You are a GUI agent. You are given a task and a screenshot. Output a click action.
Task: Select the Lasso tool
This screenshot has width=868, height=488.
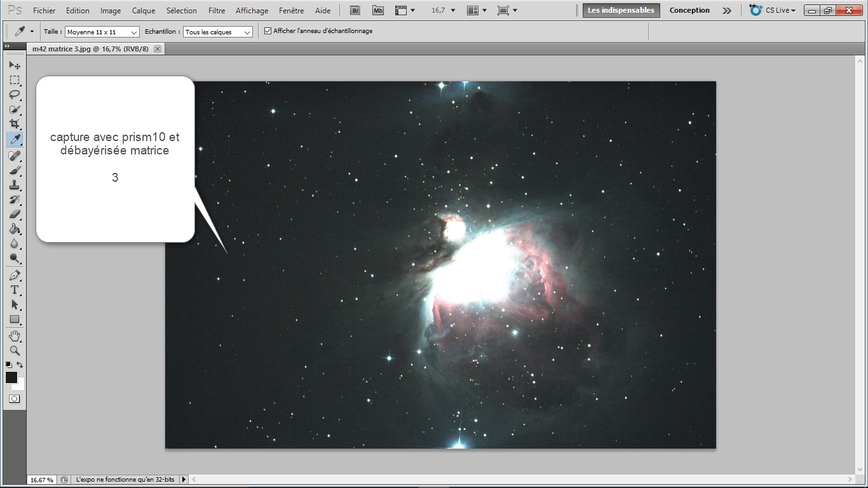15,95
